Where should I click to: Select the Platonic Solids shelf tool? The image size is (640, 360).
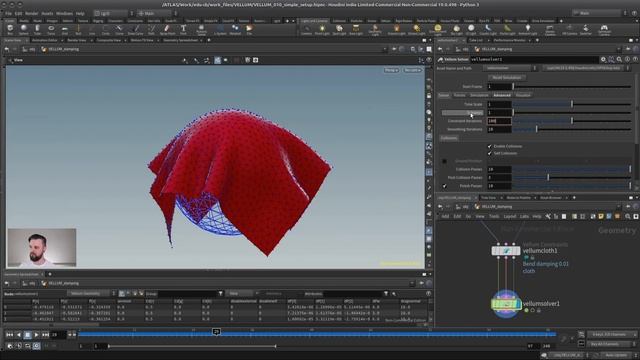tap(201, 29)
